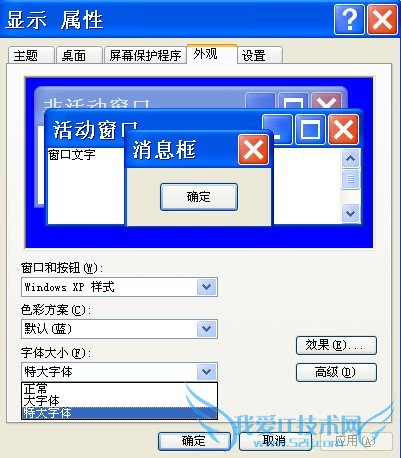401x458 pixels.
Task: Click the preview scrollbar up arrow
Action: point(350,158)
